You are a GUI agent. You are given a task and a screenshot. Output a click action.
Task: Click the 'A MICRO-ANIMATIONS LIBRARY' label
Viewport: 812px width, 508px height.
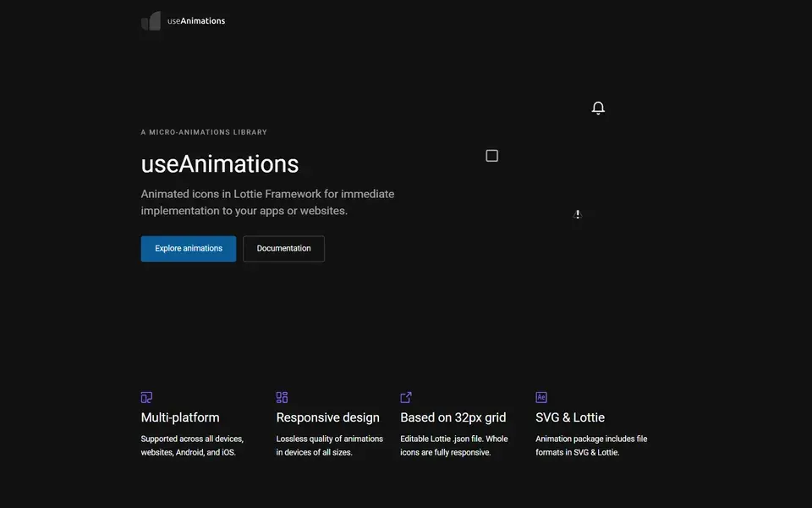pyautogui.click(x=204, y=132)
